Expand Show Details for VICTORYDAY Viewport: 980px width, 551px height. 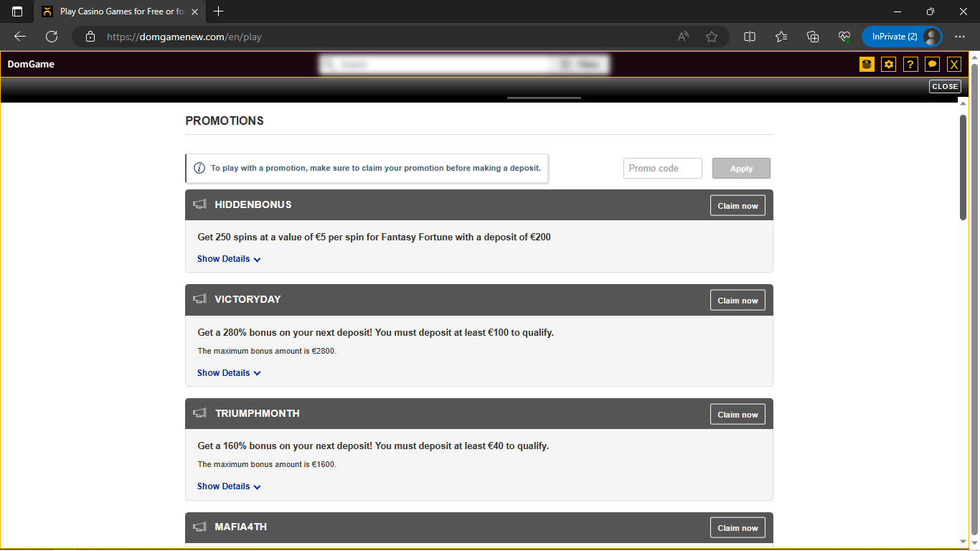pos(229,373)
